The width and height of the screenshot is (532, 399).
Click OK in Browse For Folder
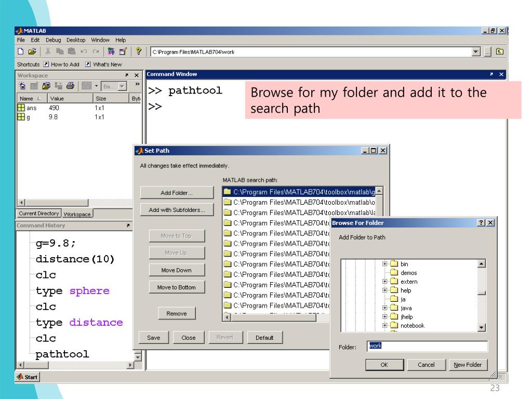coord(384,365)
